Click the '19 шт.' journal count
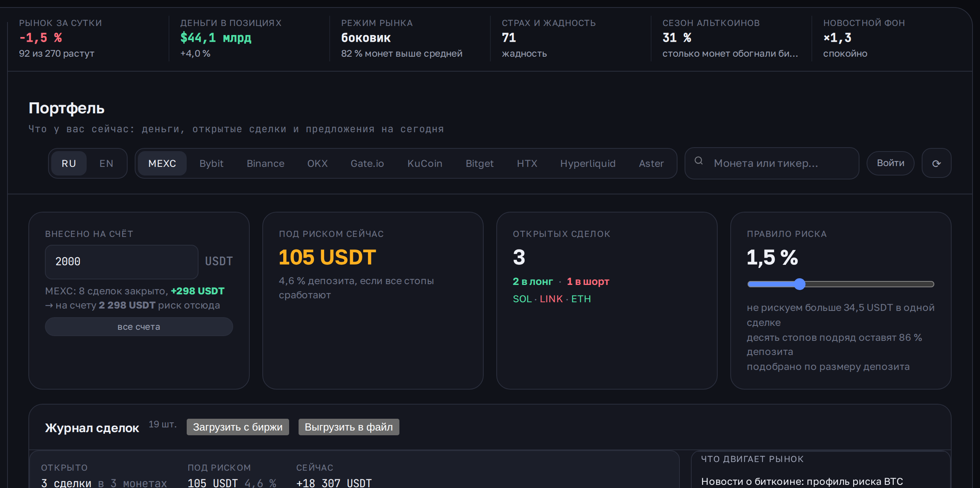The height and width of the screenshot is (488, 980). [x=163, y=424]
